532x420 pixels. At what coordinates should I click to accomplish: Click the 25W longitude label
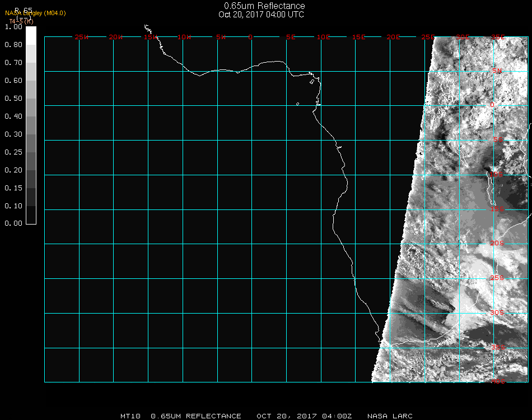pyautogui.click(x=82, y=37)
